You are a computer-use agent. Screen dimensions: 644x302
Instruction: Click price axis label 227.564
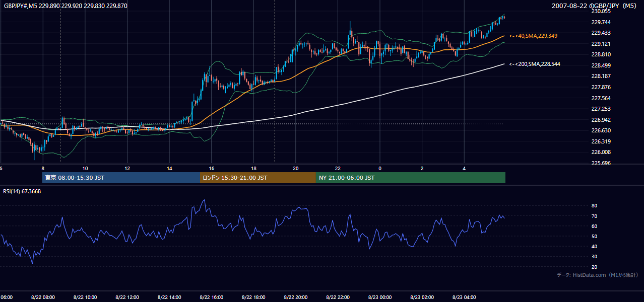pyautogui.click(x=601, y=98)
